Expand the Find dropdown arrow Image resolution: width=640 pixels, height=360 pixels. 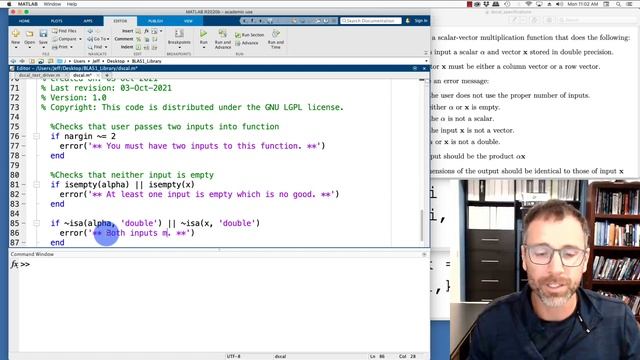click(x=106, y=47)
